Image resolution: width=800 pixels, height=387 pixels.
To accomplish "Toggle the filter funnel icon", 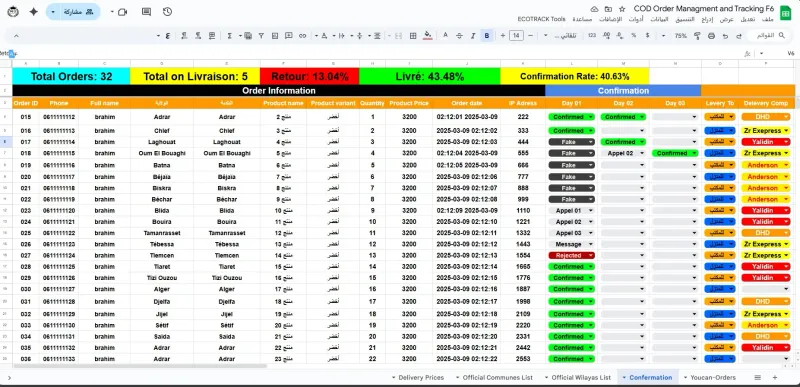I will (261, 36).
